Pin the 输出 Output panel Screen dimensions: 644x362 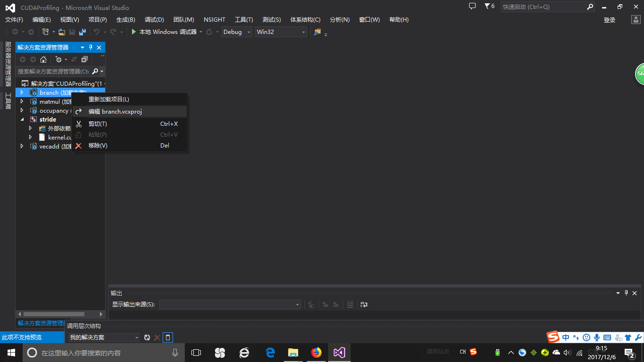tap(627, 293)
